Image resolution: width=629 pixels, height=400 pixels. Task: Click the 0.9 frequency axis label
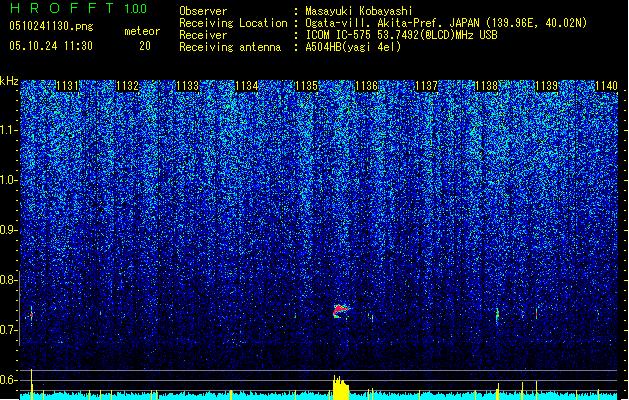[9, 230]
